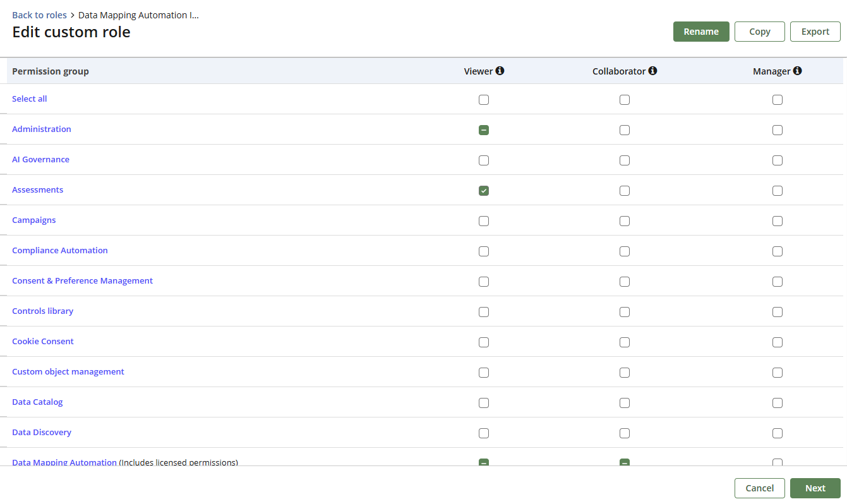The height and width of the screenshot is (504, 847).
Task: Open the Data Discovery permission group
Action: 42,432
